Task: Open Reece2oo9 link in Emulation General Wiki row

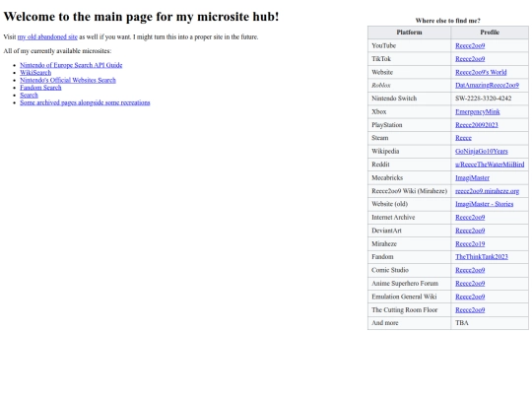Action: tap(470, 297)
